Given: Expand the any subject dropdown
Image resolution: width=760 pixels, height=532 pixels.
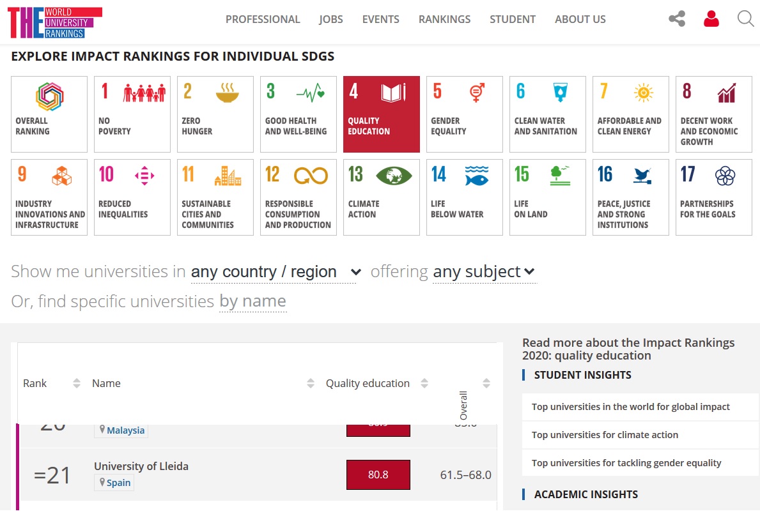Looking at the screenshot, I should (484, 272).
